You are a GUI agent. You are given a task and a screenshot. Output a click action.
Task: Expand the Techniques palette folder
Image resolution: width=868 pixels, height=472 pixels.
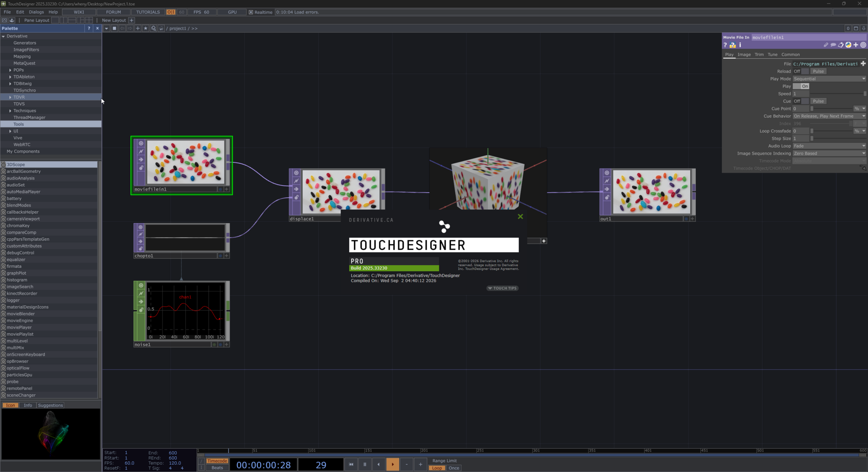pos(10,111)
